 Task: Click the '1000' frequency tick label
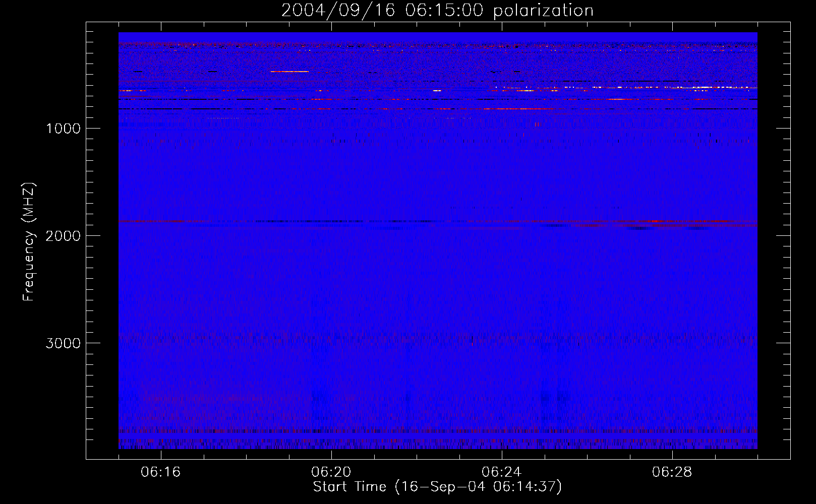63,129
